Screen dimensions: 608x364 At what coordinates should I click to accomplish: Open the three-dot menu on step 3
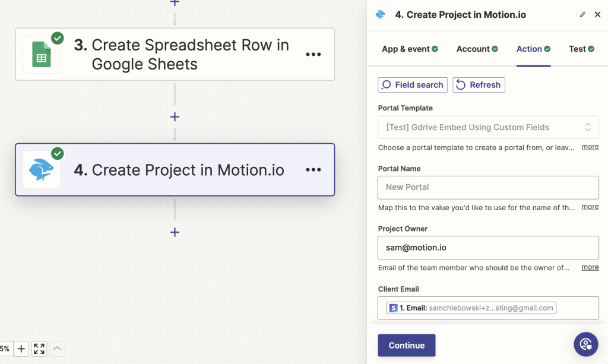tap(313, 54)
